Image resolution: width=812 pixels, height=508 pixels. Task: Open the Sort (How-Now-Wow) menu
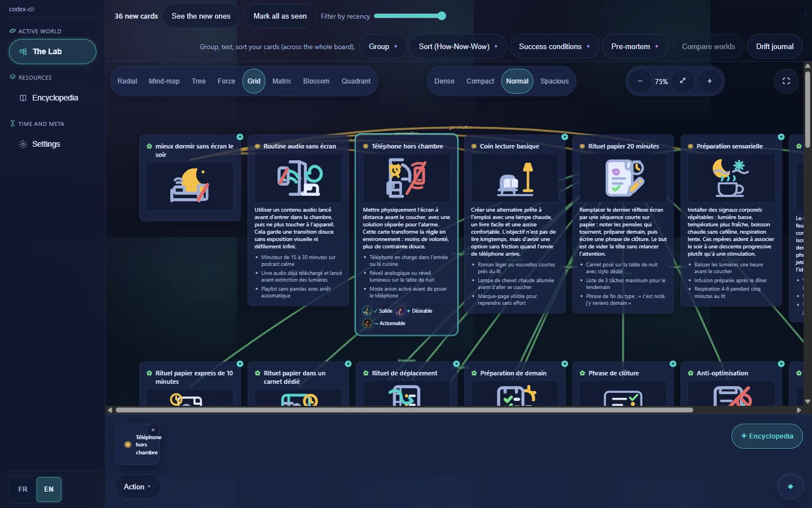point(458,46)
